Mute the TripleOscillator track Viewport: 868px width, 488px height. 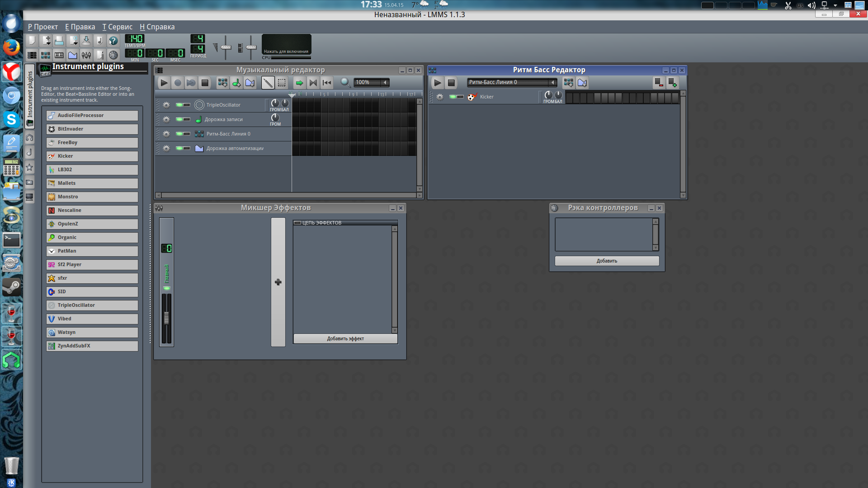pyautogui.click(x=180, y=105)
